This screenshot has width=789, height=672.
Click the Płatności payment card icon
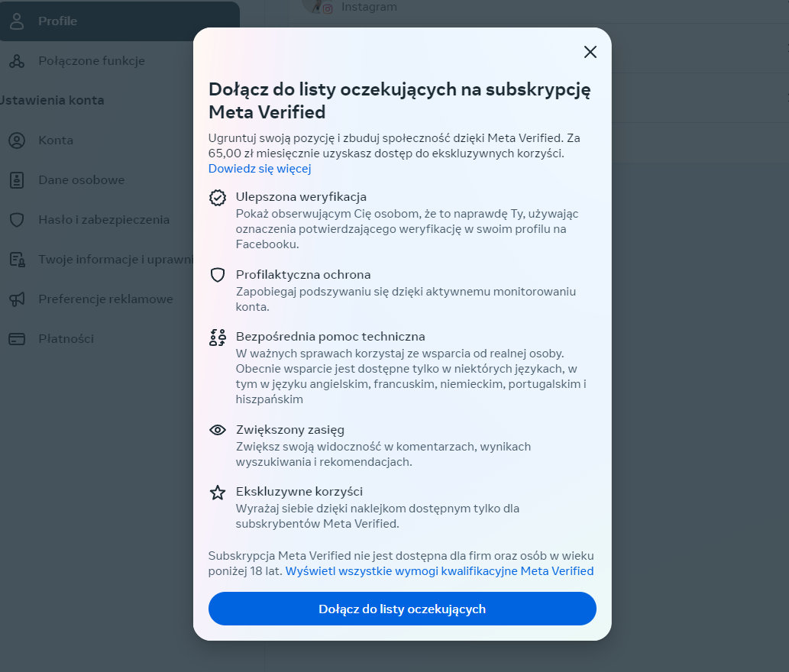[16, 338]
